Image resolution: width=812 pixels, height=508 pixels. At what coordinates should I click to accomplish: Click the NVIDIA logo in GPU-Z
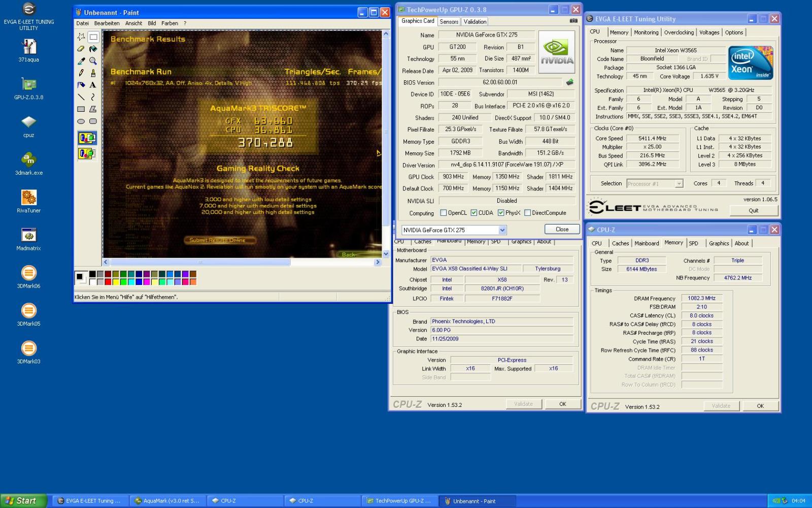click(x=557, y=52)
